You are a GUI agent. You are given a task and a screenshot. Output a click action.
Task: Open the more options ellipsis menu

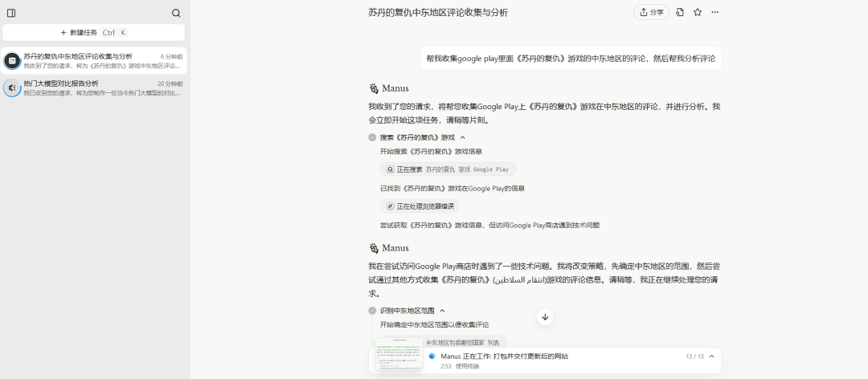click(x=715, y=12)
